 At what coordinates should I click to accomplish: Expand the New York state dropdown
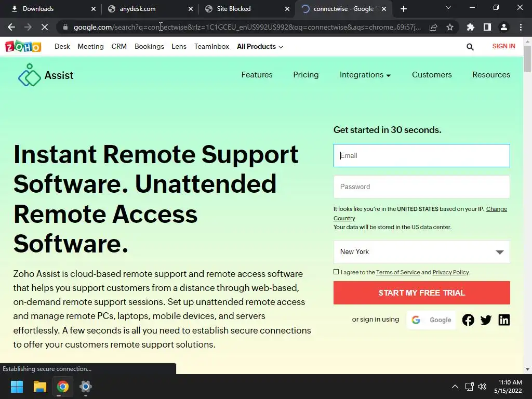(x=421, y=252)
